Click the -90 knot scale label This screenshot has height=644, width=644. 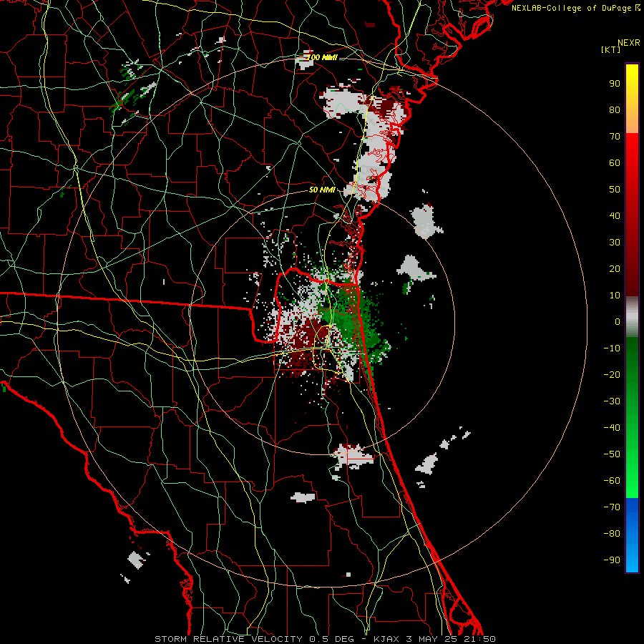pyautogui.click(x=612, y=560)
